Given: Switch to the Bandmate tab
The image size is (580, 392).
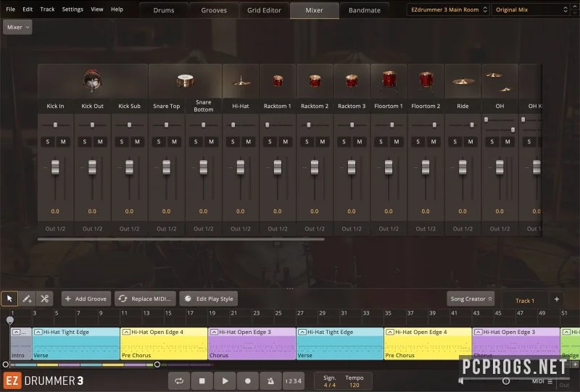Looking at the screenshot, I should coord(365,10).
